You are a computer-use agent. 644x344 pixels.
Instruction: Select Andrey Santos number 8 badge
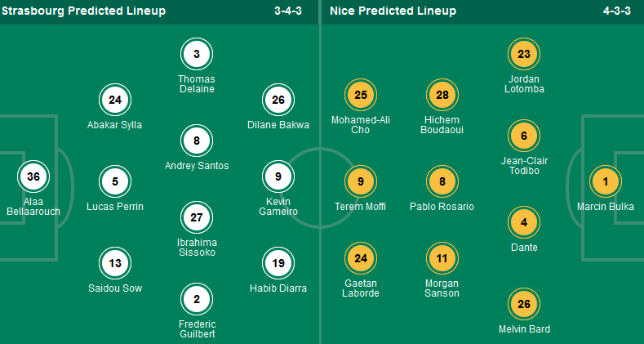pos(197,141)
